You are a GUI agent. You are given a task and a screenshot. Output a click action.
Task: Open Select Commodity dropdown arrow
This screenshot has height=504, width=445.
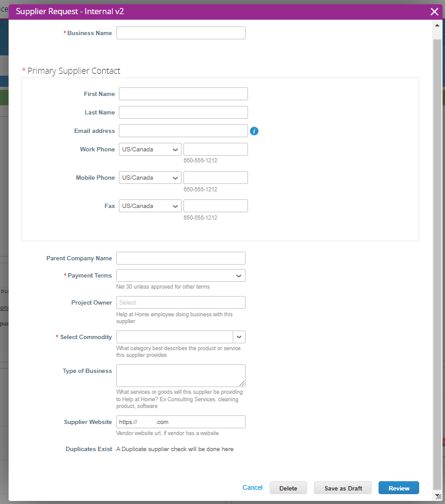pyautogui.click(x=239, y=337)
